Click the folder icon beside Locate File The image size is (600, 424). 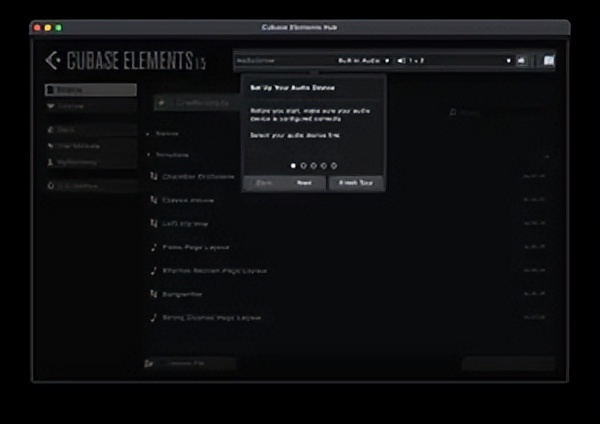click(149, 363)
